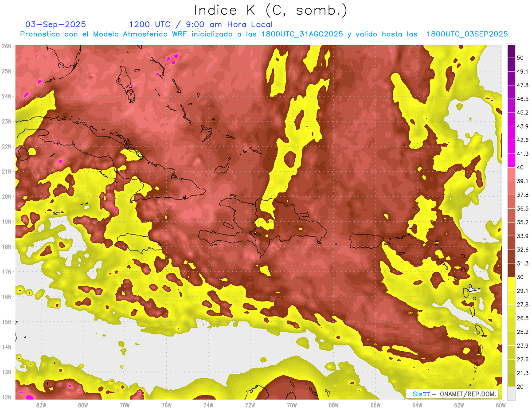Click the longitude axis label "60W"

[x=501, y=405]
